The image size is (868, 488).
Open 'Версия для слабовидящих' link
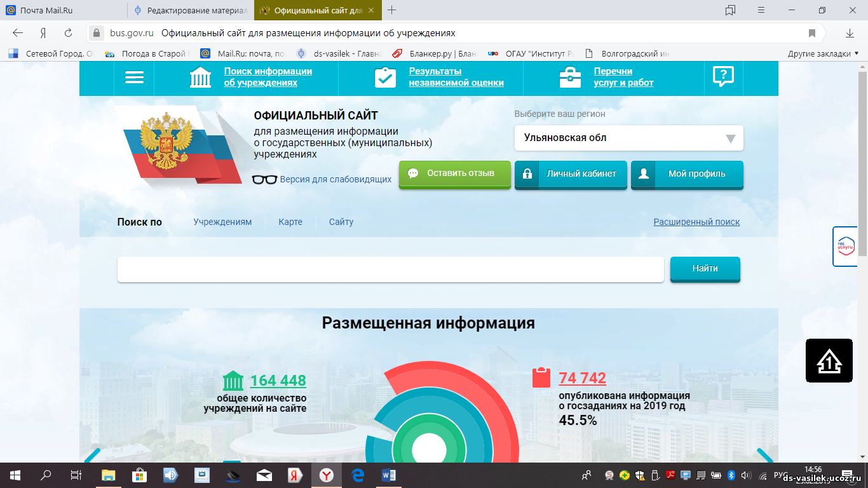[x=336, y=179]
